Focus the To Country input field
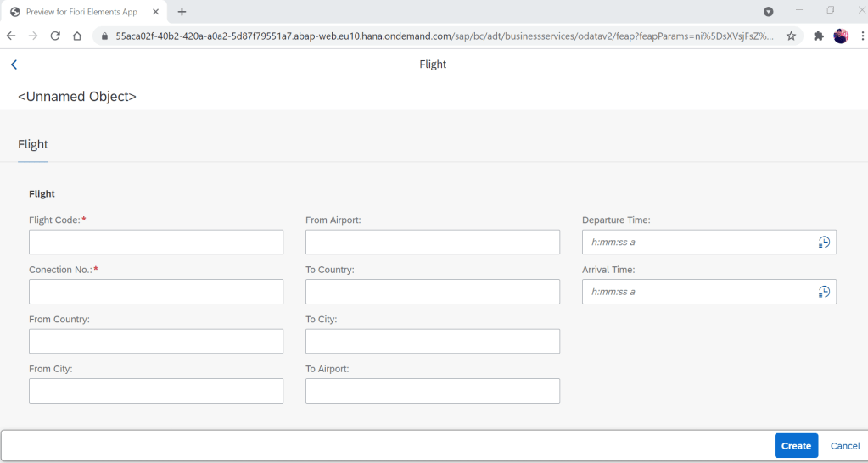Screen dimensions: 868x463 (433, 292)
